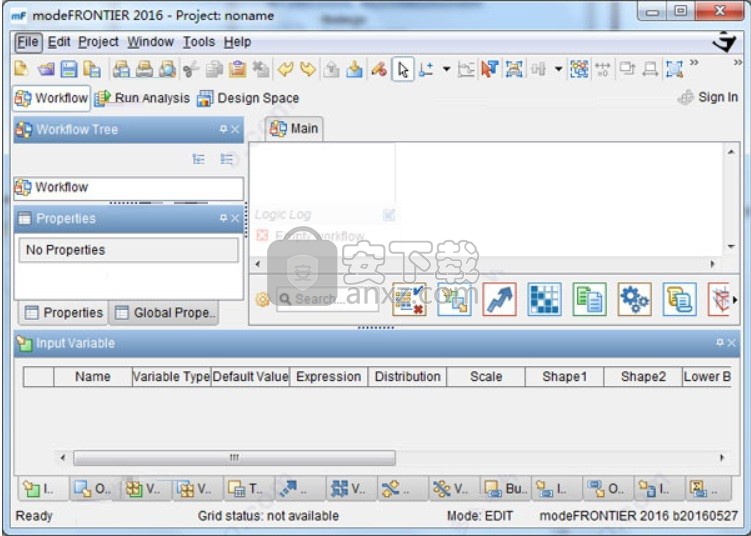Open the Help menu
This screenshot has width=751, height=536.
[238, 42]
